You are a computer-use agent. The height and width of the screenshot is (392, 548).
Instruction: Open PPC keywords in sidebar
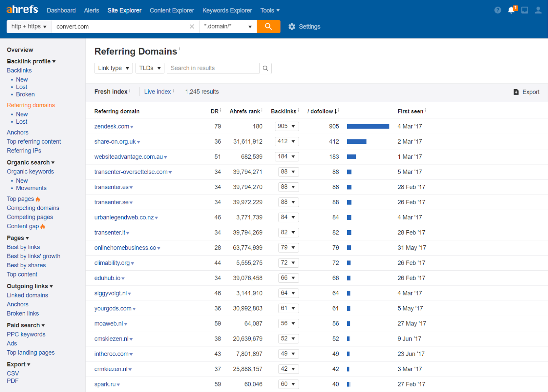tap(26, 334)
